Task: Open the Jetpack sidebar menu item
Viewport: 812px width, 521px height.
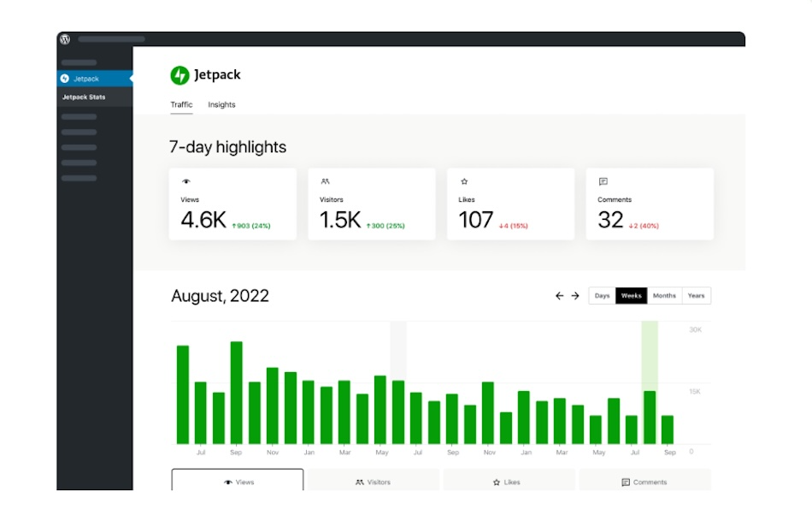Action: click(x=95, y=79)
